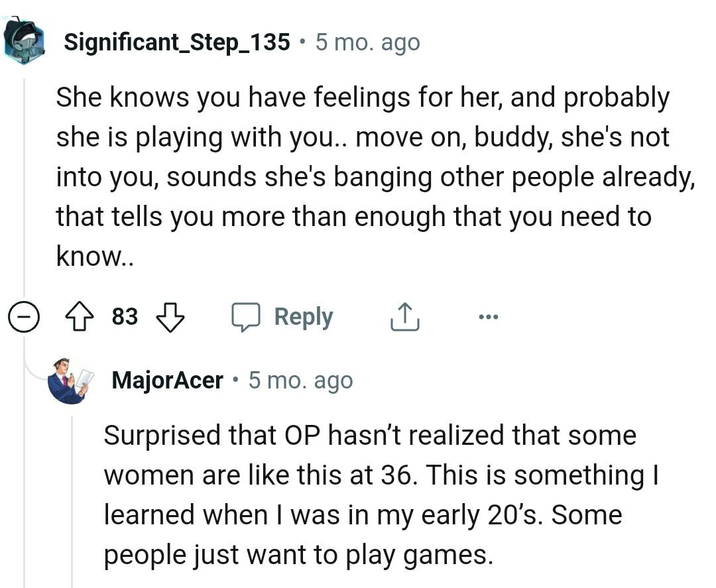Downvote Significant_Step_135's comment
Viewport: 716px width, 588px height.
pyautogui.click(x=172, y=316)
